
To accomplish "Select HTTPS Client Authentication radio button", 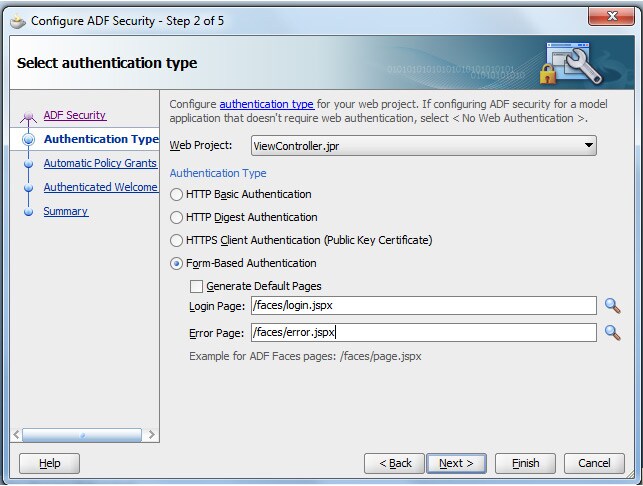I will (176, 240).
